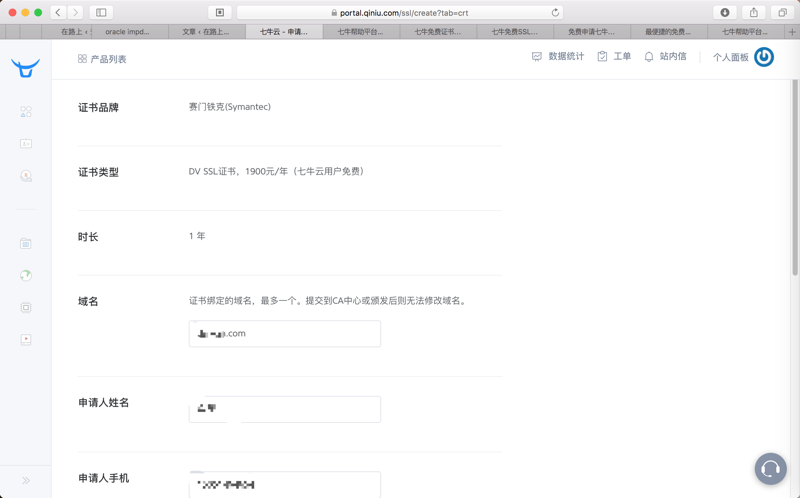
Task: Click the reader view square button in toolbar
Action: click(220, 12)
